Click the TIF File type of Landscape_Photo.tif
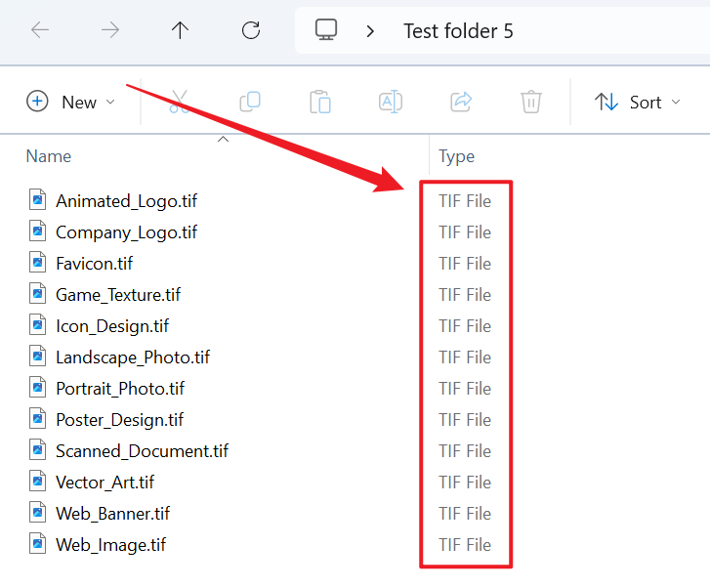Screen dimensions: 710x588 [465, 357]
